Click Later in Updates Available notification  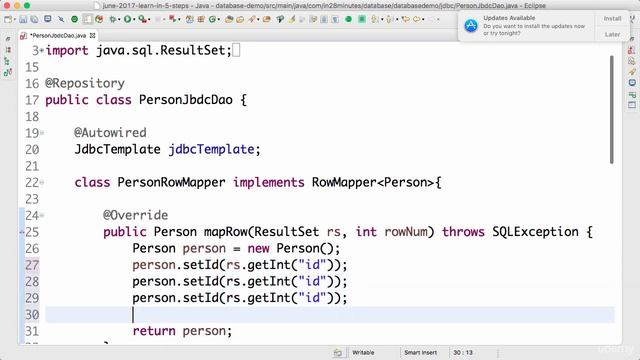(612, 34)
